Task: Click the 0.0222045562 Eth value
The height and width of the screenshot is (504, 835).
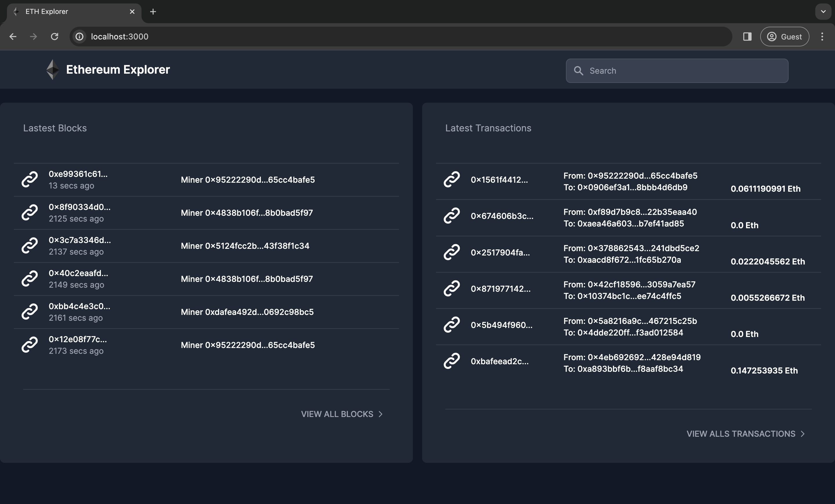Action: click(x=767, y=261)
